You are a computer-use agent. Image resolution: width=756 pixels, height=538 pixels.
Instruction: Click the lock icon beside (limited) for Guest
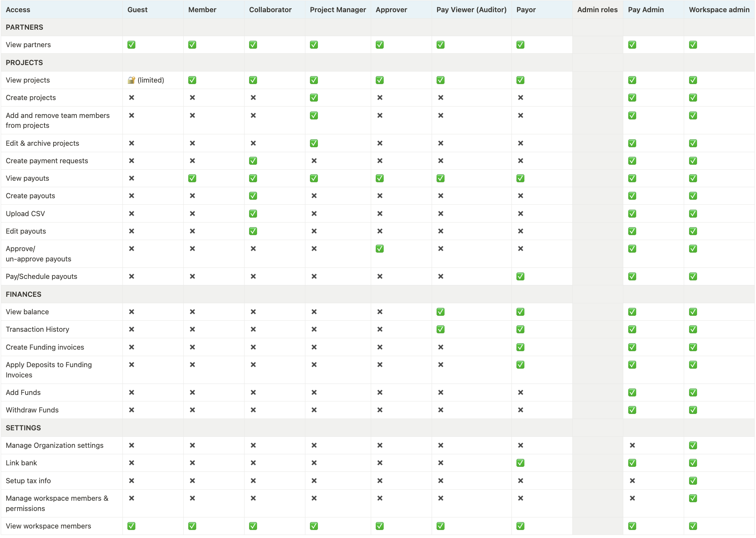click(131, 80)
